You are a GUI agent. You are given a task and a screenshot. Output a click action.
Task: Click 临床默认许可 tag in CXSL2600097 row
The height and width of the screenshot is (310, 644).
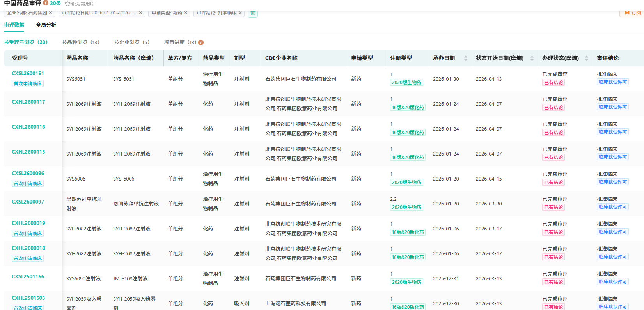[612, 207]
